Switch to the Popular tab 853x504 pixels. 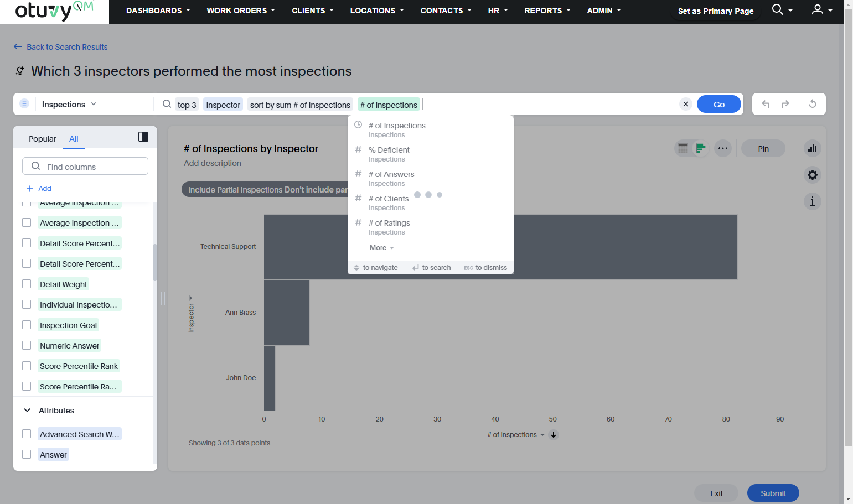42,139
